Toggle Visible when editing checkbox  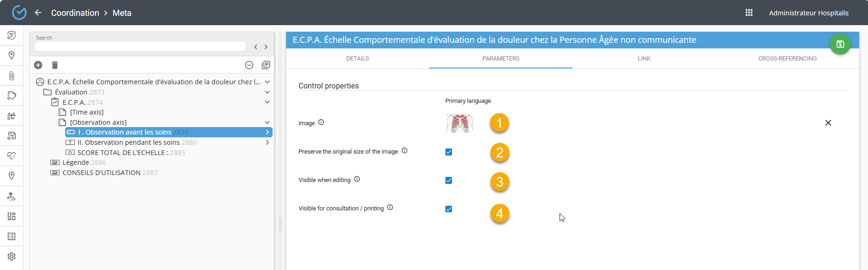(x=449, y=181)
